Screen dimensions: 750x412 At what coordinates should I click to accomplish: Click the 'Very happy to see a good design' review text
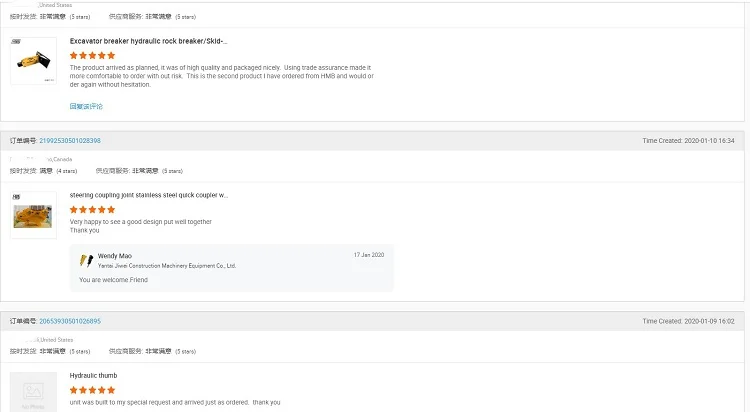click(141, 222)
